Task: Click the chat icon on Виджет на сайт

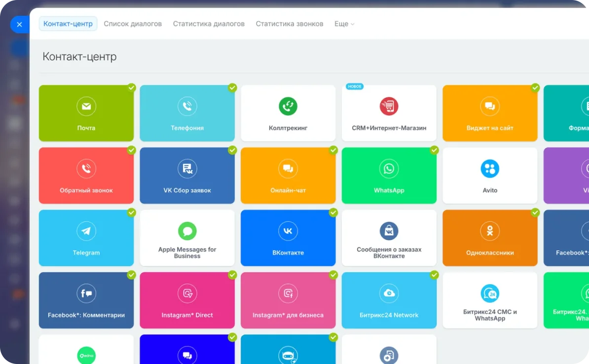Action: coord(490,107)
